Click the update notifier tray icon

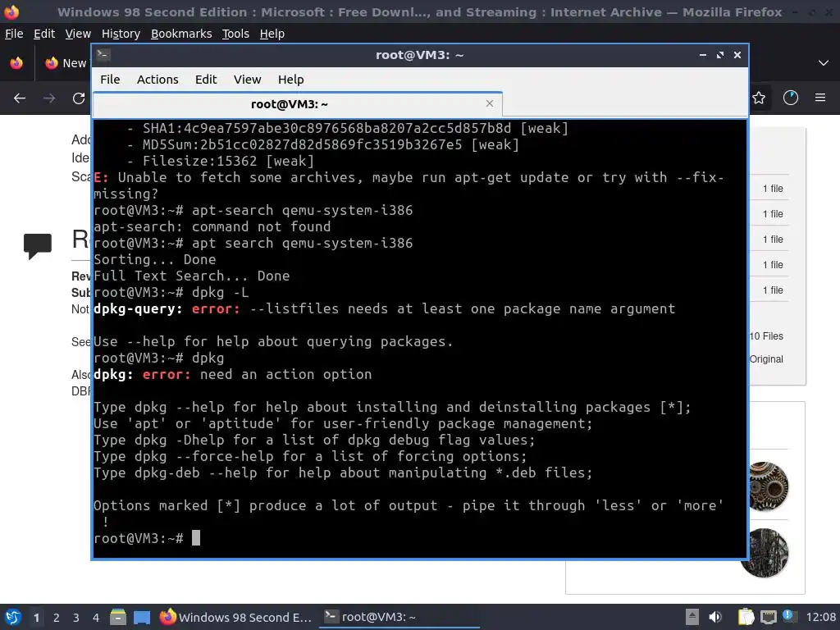(x=787, y=616)
